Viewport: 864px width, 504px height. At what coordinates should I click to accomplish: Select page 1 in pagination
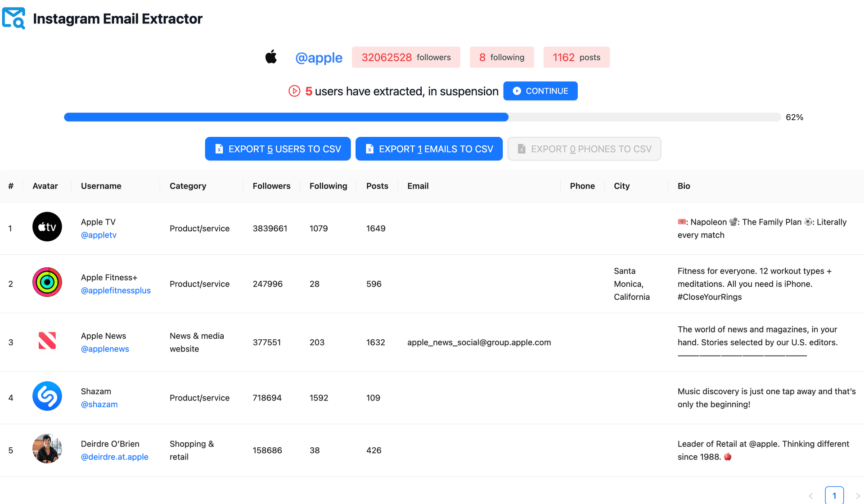[x=834, y=495]
